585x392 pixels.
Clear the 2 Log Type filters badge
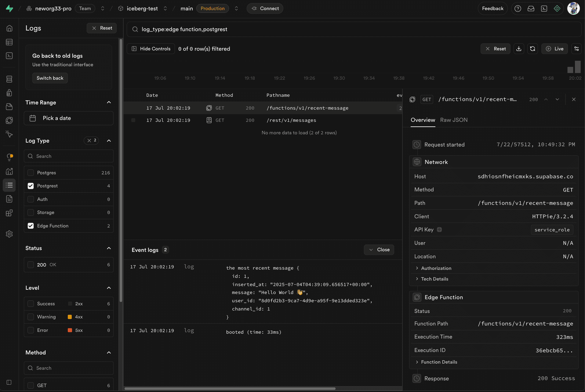pyautogui.click(x=91, y=140)
